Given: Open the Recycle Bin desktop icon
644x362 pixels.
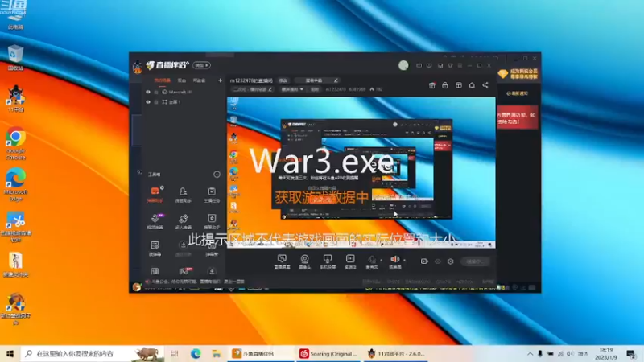Looking at the screenshot, I should pos(15,58).
